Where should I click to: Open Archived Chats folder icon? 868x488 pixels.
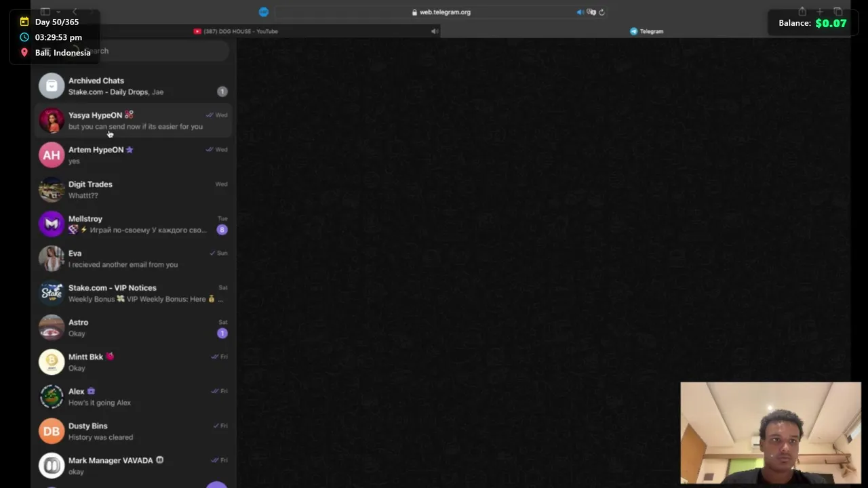click(x=52, y=86)
